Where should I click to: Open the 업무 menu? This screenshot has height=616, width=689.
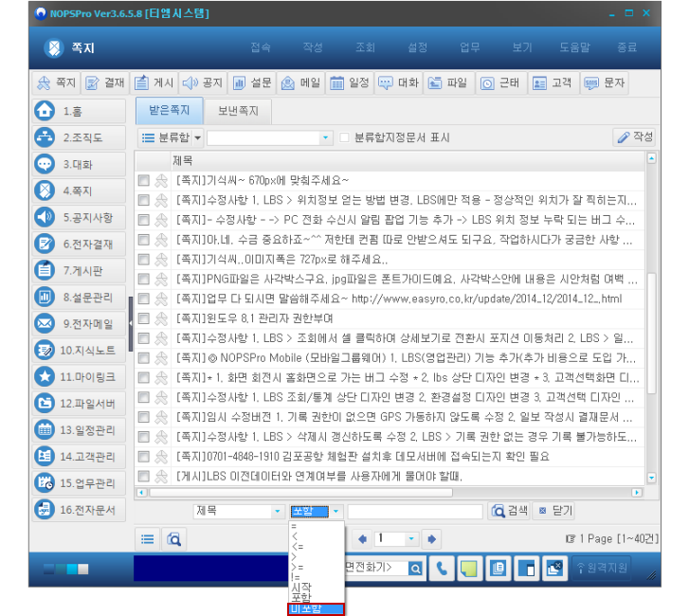tap(470, 47)
